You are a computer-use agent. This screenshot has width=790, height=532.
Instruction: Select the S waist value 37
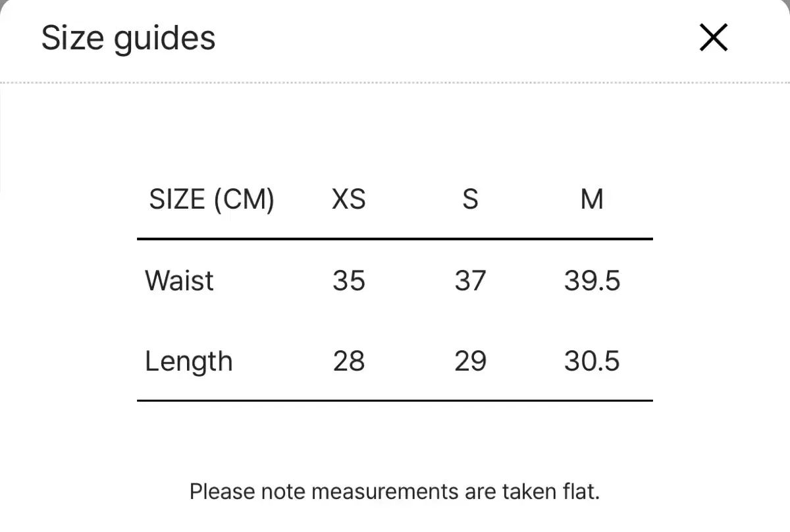click(x=470, y=280)
